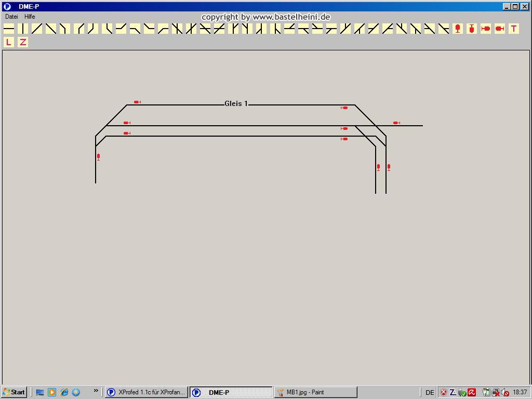
Task: Click the red Avira tray icon
Action: coord(472,392)
